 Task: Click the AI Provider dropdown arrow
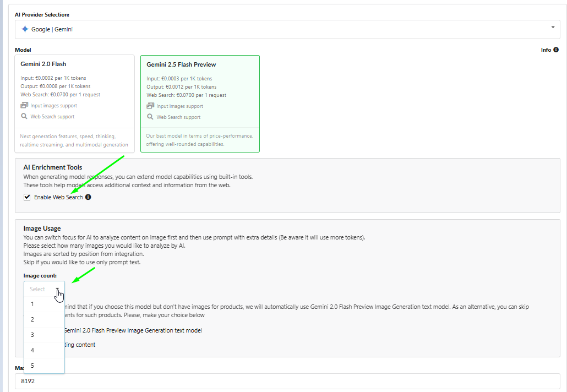click(x=553, y=28)
